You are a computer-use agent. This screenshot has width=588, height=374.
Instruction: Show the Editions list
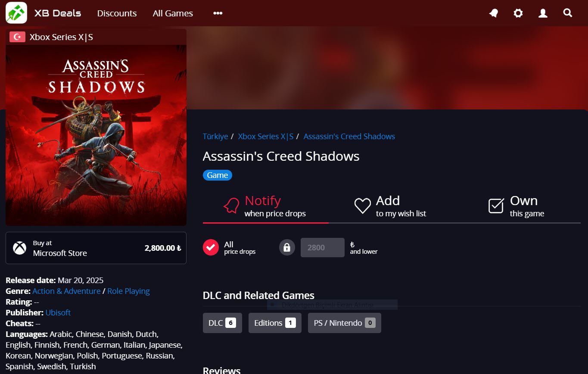(275, 323)
